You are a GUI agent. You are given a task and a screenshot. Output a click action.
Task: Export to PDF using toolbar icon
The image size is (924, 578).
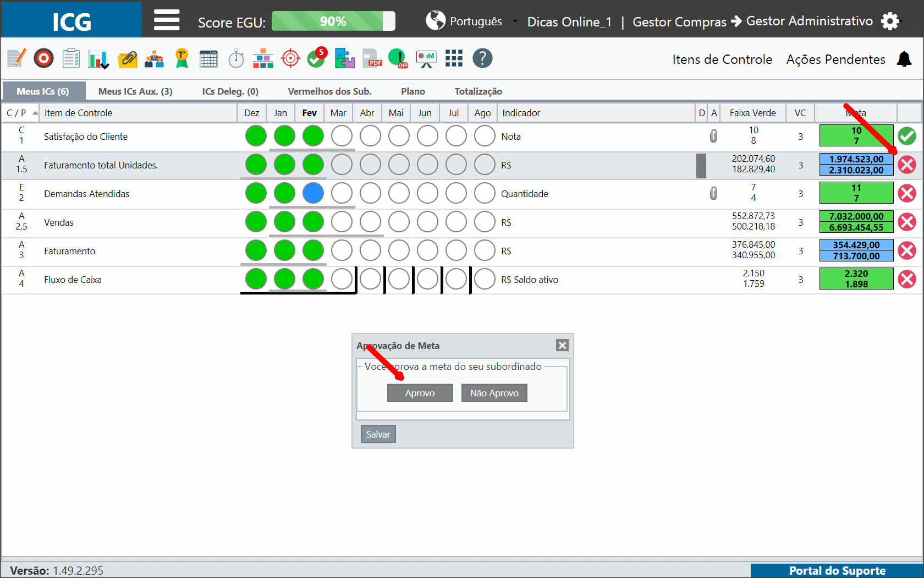click(372, 58)
